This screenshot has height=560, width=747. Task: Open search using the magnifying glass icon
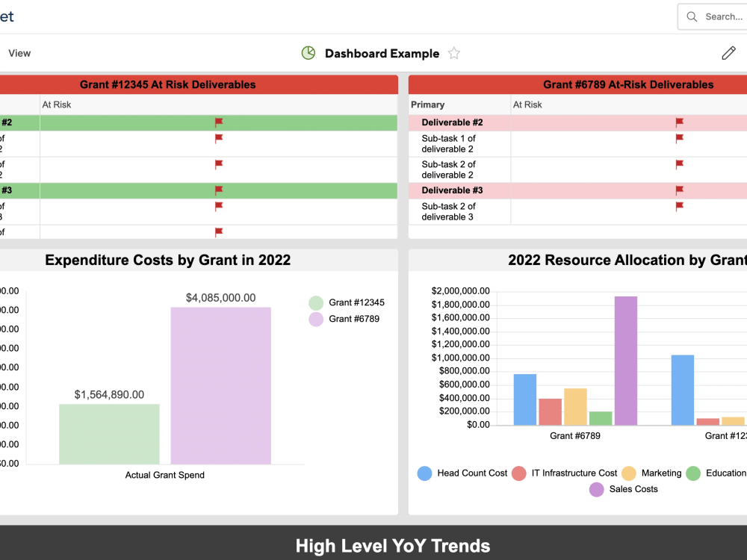click(692, 16)
